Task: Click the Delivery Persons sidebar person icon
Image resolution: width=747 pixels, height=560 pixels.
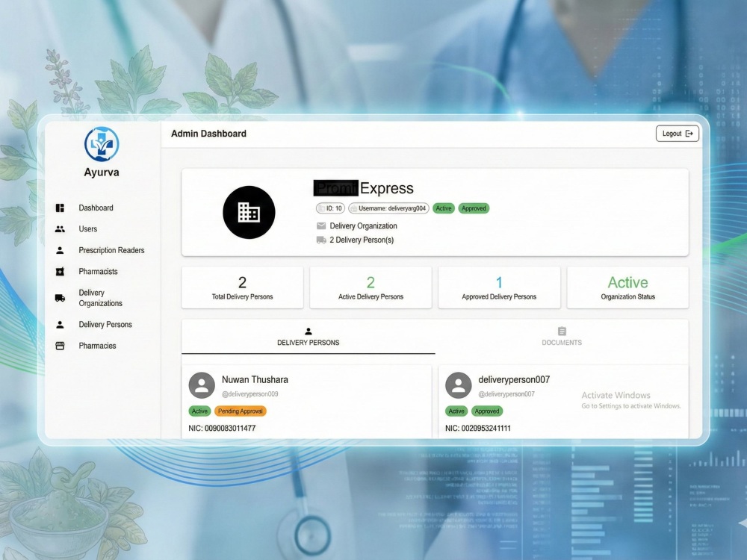Action: pyautogui.click(x=60, y=325)
